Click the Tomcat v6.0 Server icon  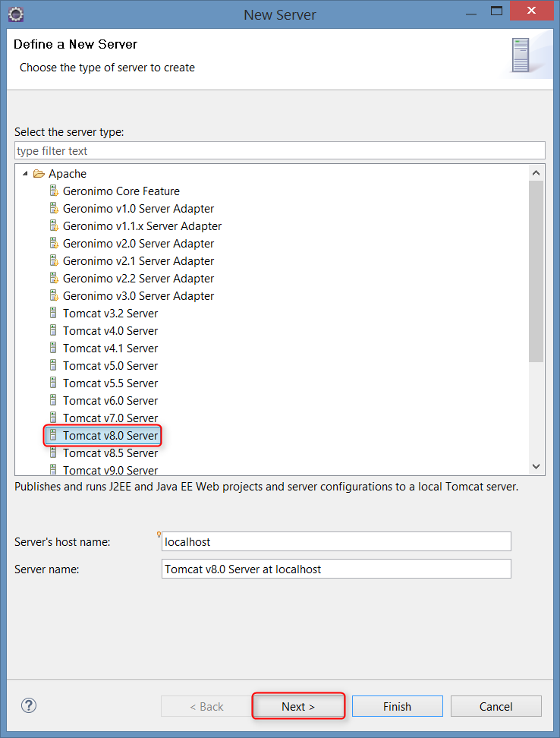click(x=53, y=399)
